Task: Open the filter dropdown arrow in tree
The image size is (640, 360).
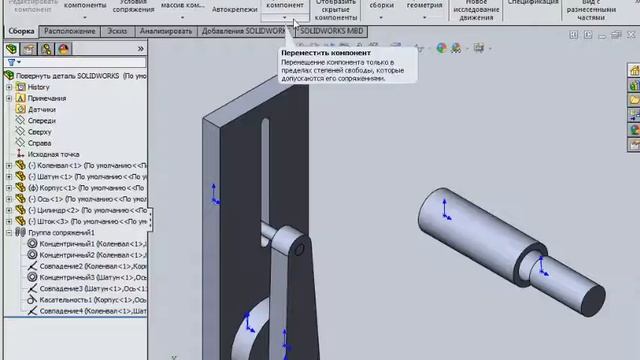Action: (x=19, y=62)
